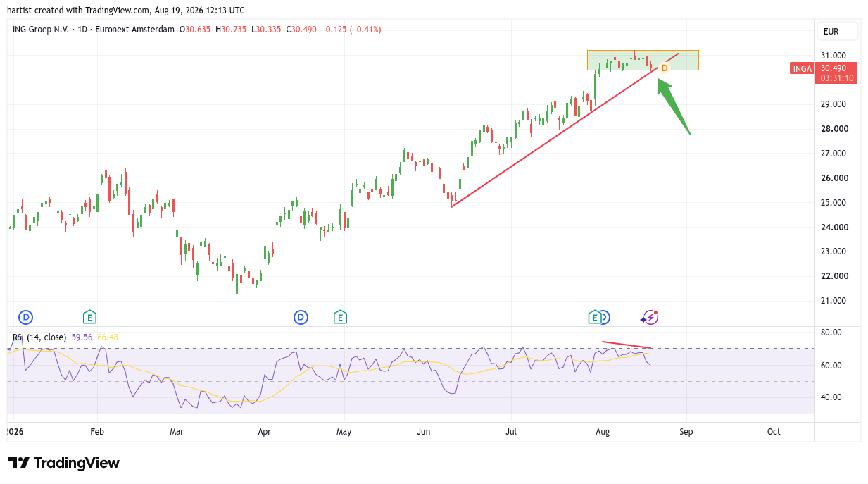Click the INGA symbol price label

(802, 68)
